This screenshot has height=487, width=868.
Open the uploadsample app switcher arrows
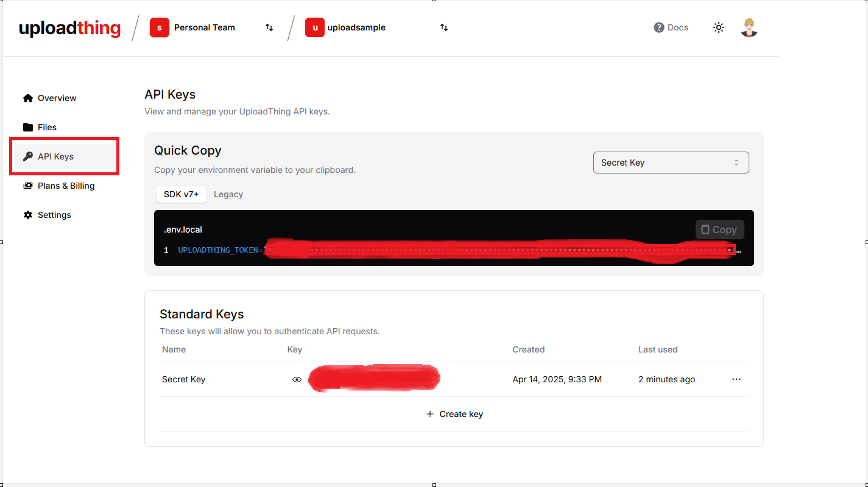(444, 27)
